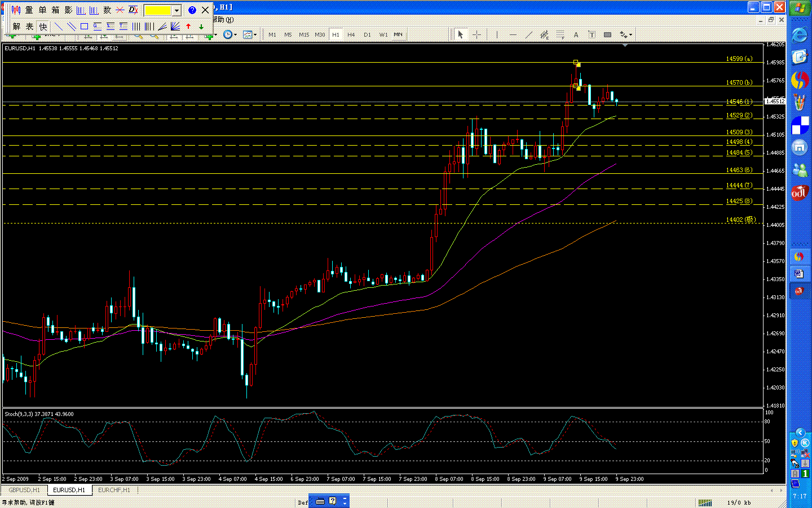Screen dimensions: 812x508
Task: Select the equidistant channel tool
Action: point(544,35)
